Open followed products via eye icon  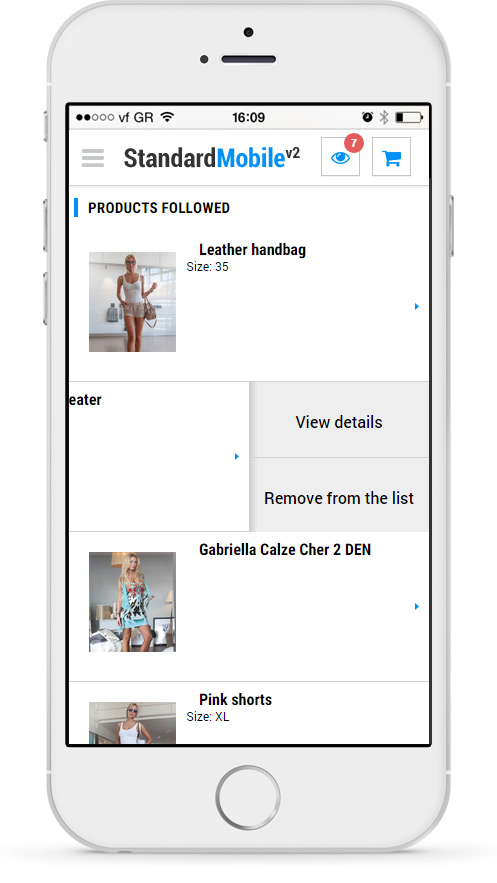[341, 157]
